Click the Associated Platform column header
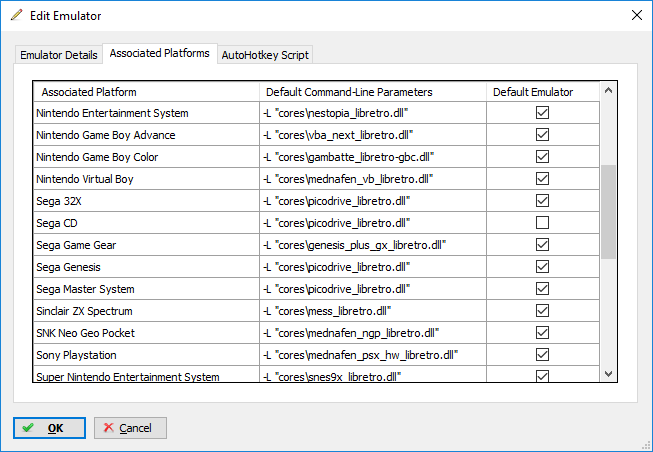Viewport: 653px width, 452px height. pyautogui.click(x=146, y=92)
